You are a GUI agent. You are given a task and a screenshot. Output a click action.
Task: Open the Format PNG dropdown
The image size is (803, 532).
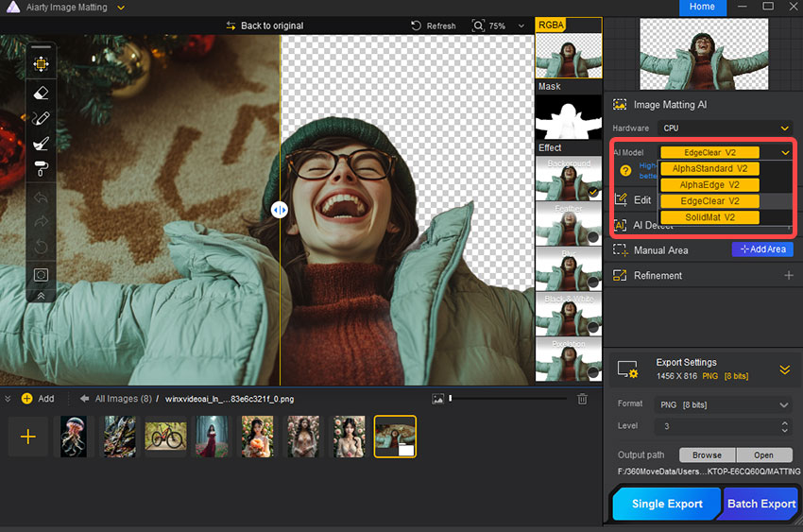coord(724,405)
